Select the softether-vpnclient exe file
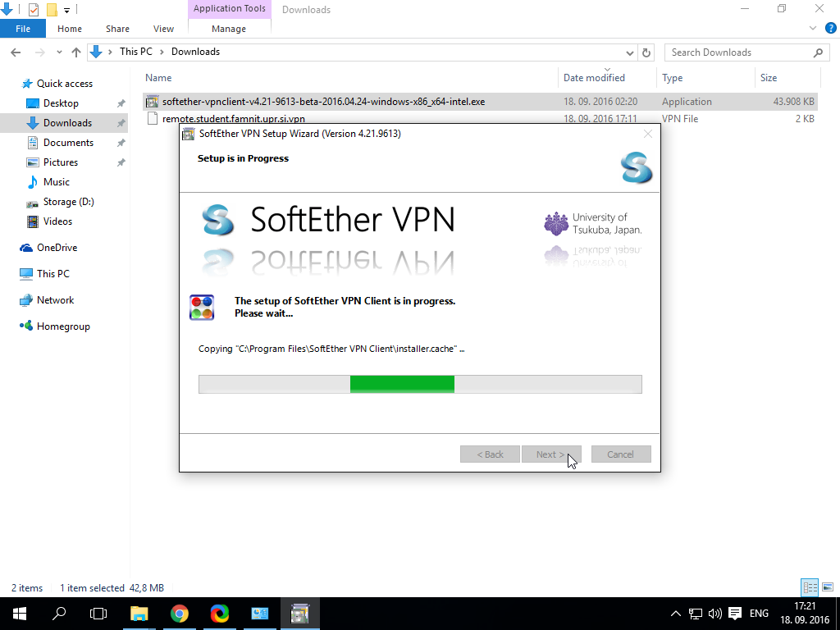This screenshot has width=840, height=630. [323, 102]
